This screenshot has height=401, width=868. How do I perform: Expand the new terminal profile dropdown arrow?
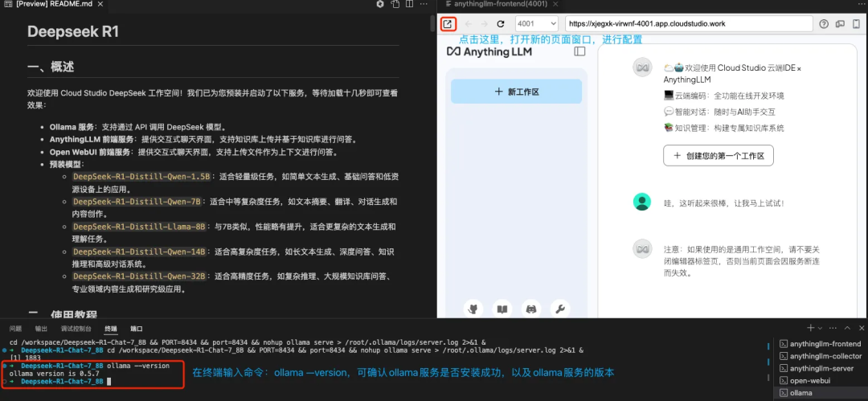pyautogui.click(x=820, y=329)
